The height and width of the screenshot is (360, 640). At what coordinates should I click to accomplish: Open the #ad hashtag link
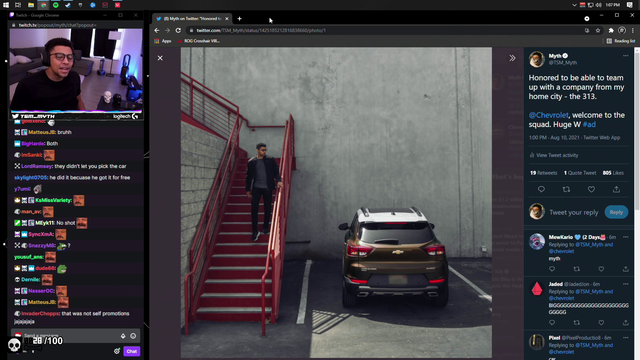point(589,124)
